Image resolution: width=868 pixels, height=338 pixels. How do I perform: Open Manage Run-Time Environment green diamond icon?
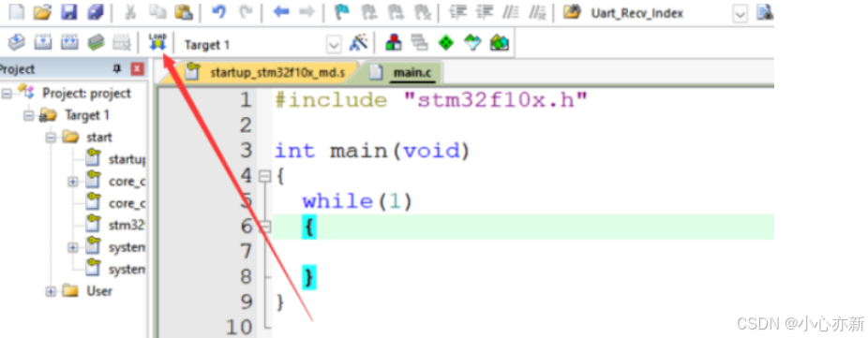tap(446, 42)
